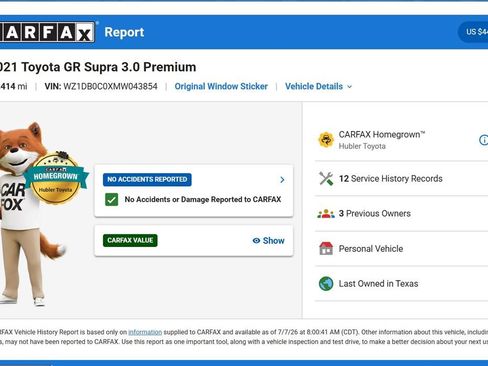Click the CARFAX Homegrown honeycomb icon
Viewport: 488px width, 366px height.
326,140
